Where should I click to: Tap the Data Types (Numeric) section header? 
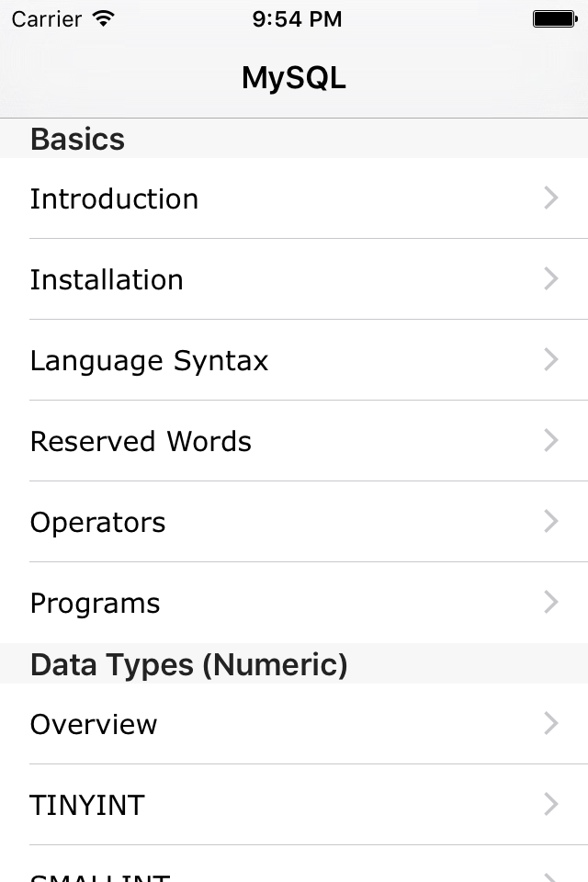click(x=188, y=664)
